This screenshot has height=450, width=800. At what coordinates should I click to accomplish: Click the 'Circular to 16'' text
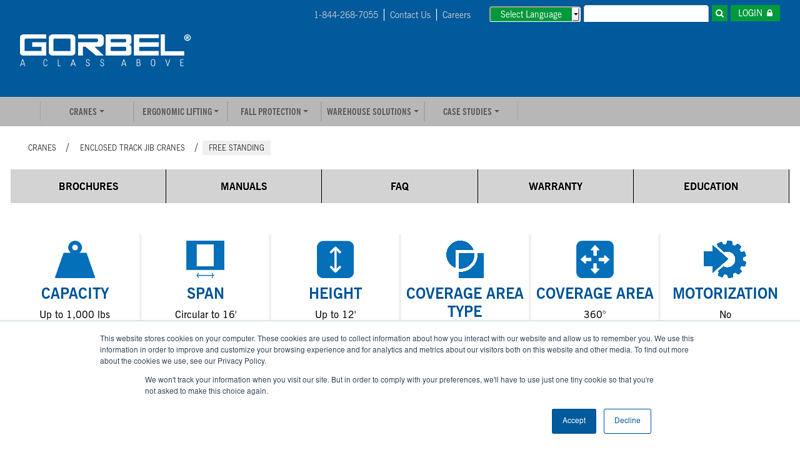pos(206,314)
